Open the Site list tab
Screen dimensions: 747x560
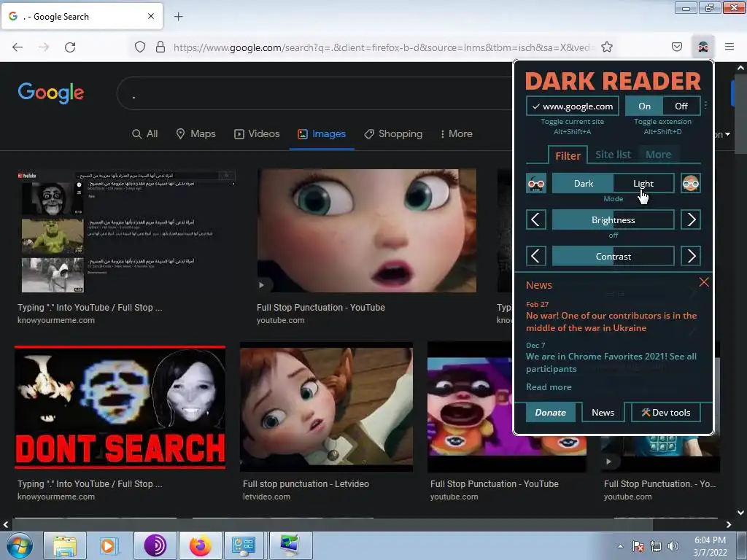pos(613,155)
